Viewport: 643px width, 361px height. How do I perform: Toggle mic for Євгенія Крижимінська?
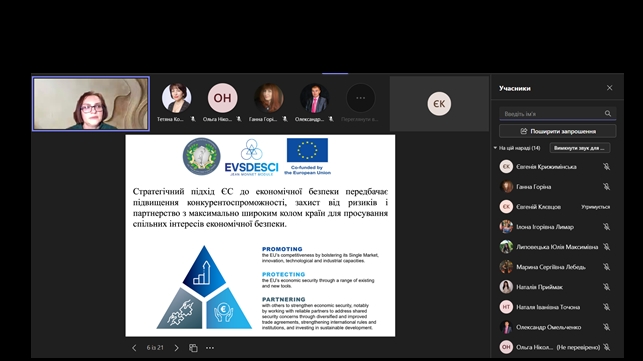point(607,167)
